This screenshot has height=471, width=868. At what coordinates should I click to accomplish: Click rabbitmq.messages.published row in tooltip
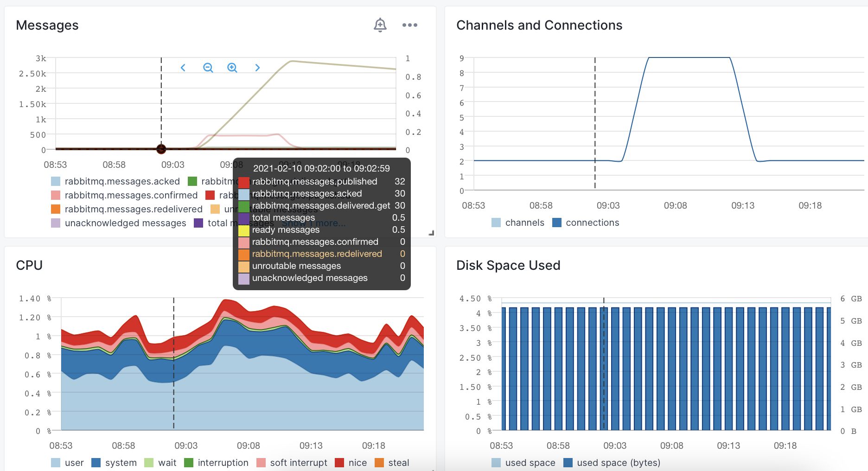(322, 182)
